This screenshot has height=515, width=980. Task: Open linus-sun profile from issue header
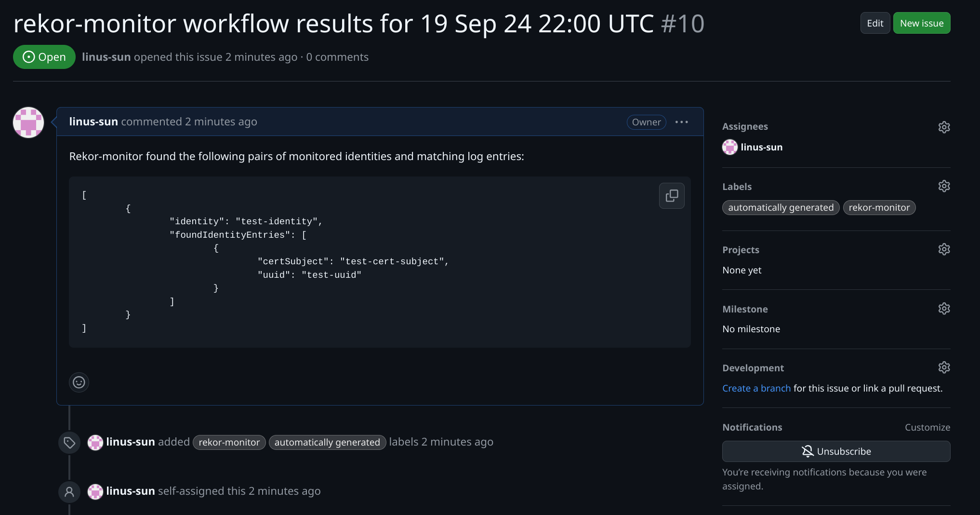point(106,57)
